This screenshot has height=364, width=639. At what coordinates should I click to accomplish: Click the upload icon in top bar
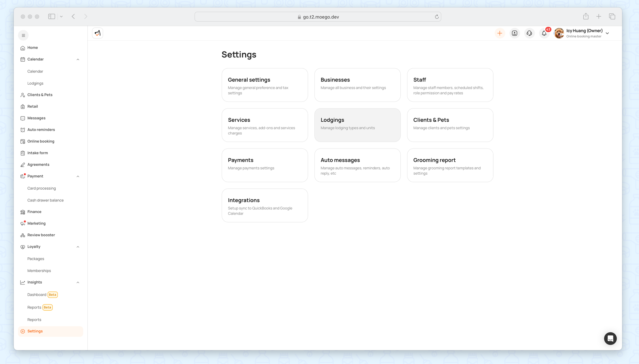(514, 33)
